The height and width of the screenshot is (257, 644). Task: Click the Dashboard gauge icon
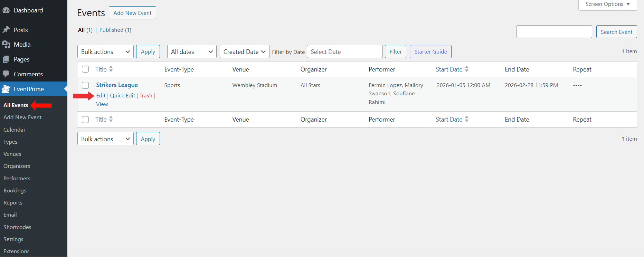6,10
